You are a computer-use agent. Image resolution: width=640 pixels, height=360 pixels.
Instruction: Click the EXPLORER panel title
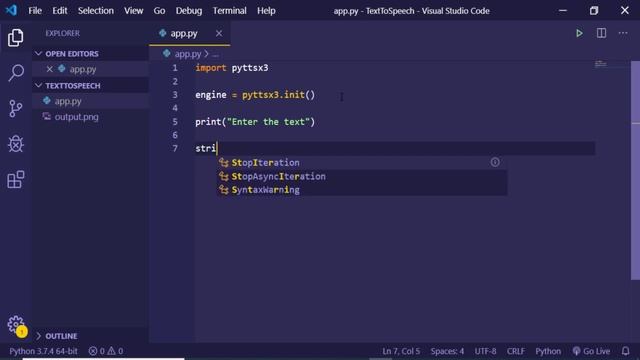62,33
